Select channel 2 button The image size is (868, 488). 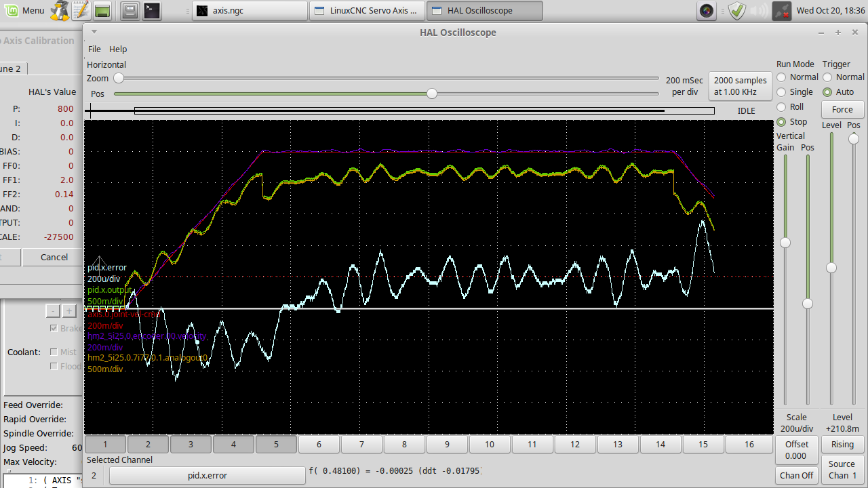click(x=148, y=445)
